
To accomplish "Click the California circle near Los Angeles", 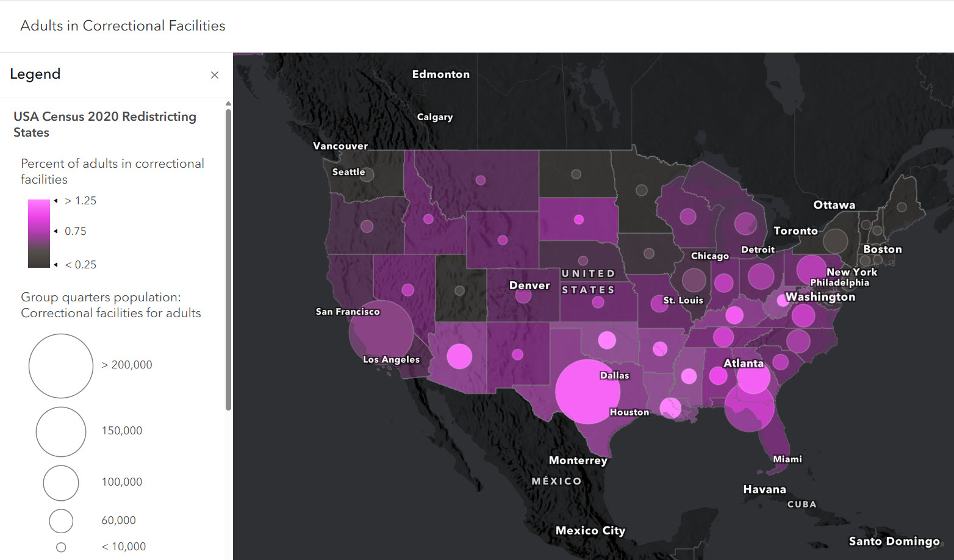I will coord(381,332).
